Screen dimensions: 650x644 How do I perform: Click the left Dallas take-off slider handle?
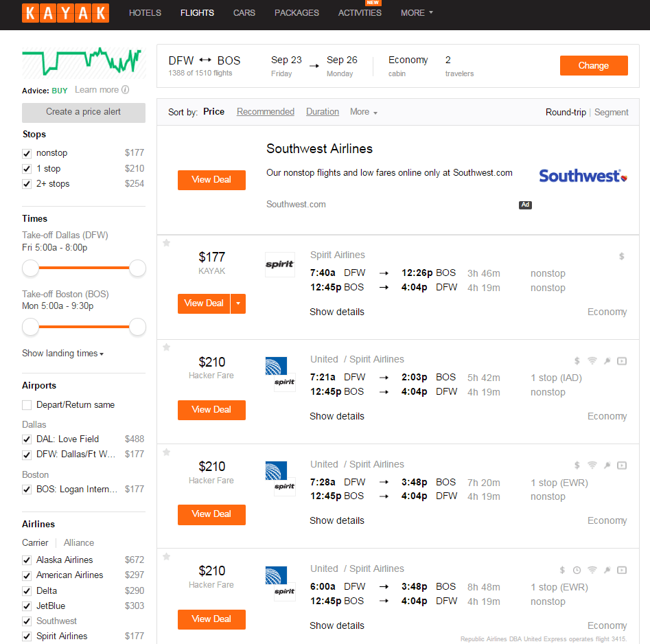[30, 268]
